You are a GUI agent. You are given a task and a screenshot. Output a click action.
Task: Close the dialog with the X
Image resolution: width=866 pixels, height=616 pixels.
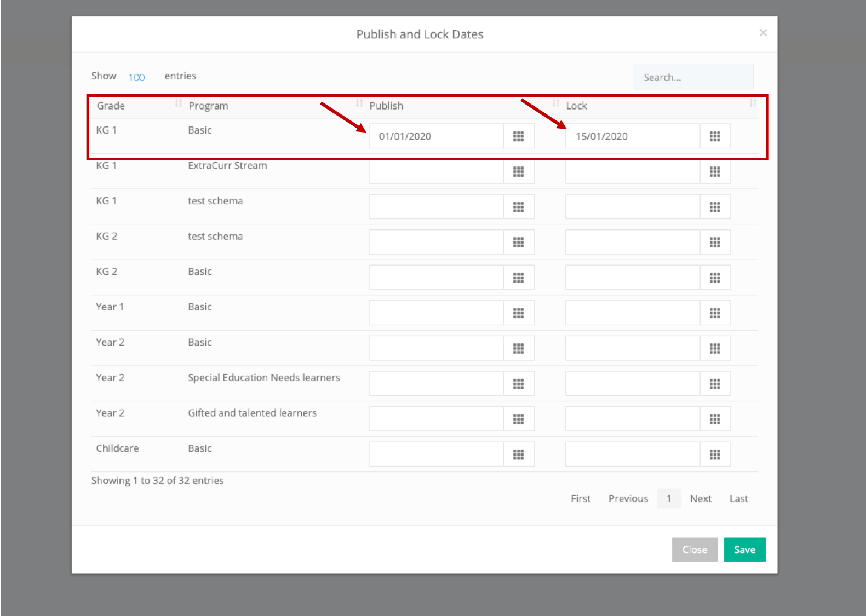point(763,33)
